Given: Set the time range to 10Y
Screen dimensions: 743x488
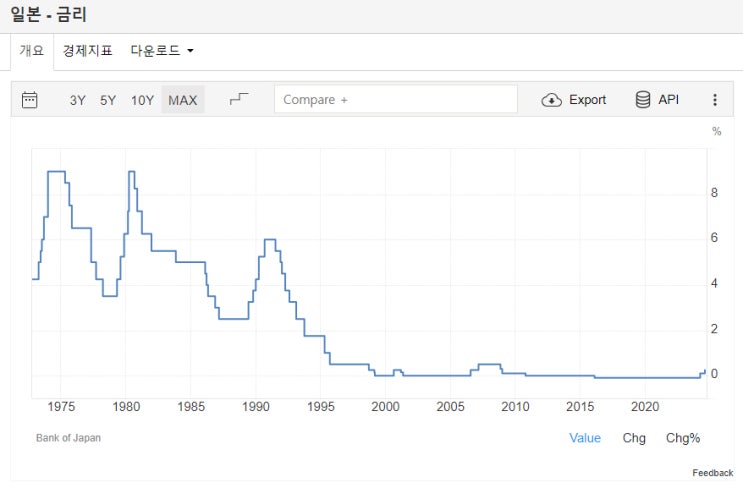Looking at the screenshot, I should pos(142,100).
